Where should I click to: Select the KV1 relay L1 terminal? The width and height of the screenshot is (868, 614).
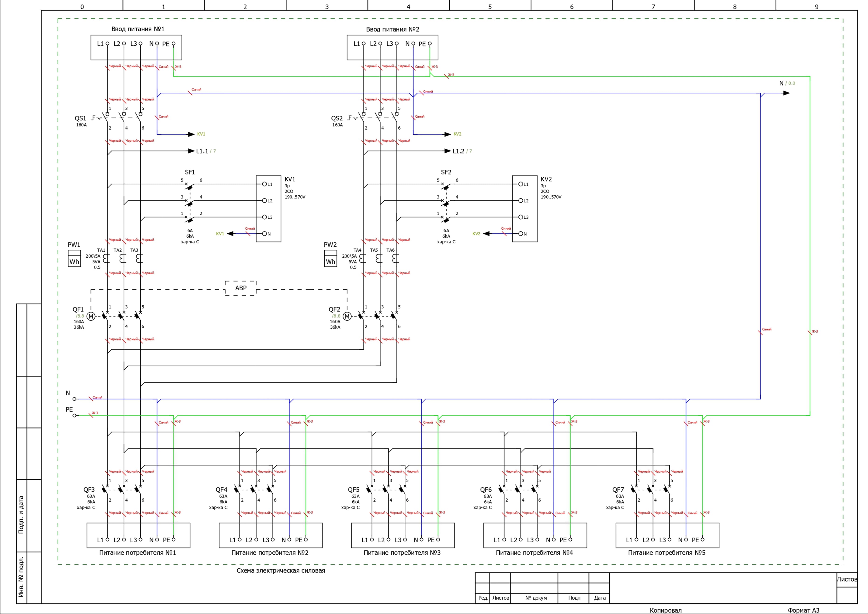click(265, 184)
